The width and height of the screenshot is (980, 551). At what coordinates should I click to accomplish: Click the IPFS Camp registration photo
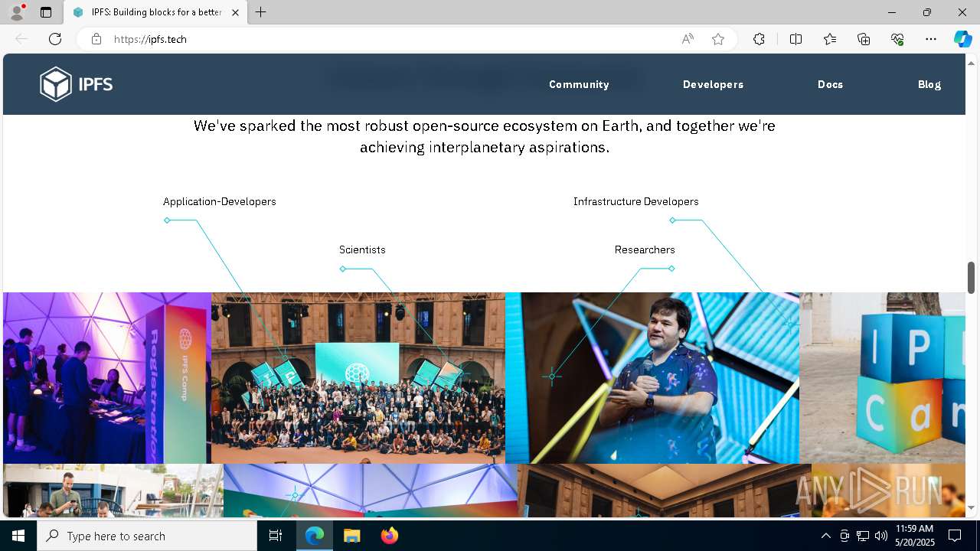tap(107, 377)
